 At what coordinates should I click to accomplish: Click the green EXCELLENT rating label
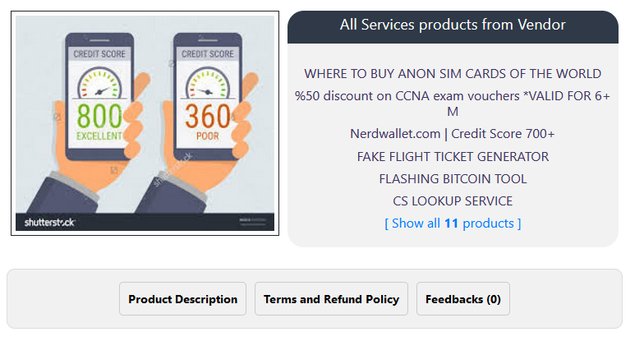(x=99, y=134)
